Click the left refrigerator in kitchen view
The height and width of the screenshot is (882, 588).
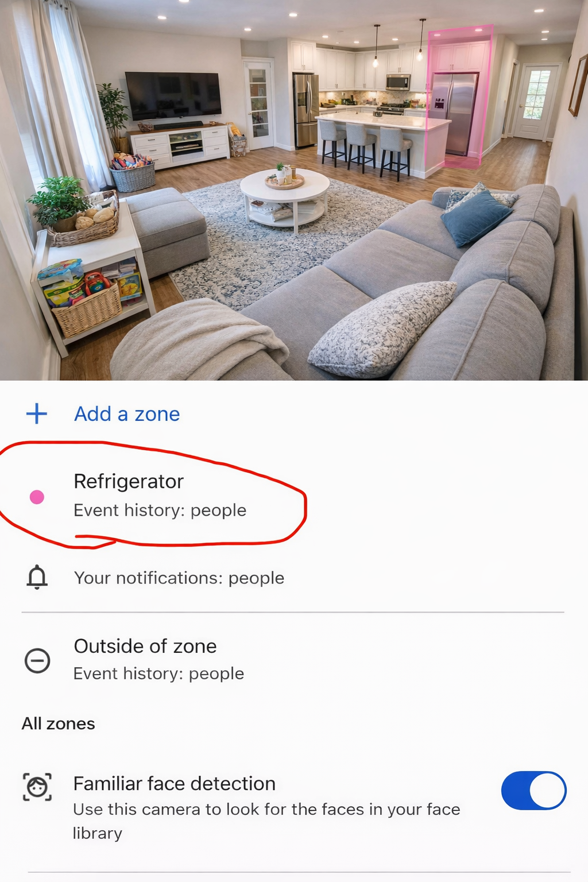pyautogui.click(x=305, y=110)
